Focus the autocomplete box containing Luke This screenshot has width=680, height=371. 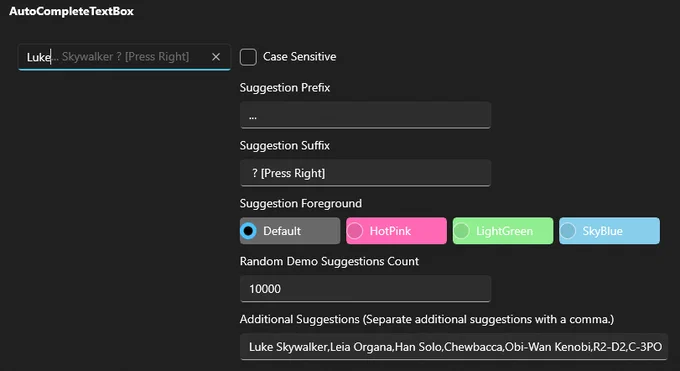point(124,57)
